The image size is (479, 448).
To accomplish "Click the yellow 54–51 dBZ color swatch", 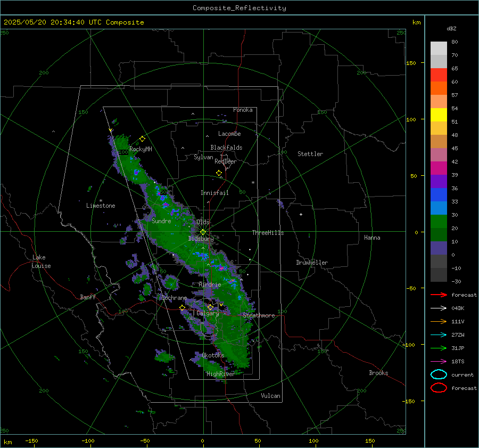I will (439, 115).
